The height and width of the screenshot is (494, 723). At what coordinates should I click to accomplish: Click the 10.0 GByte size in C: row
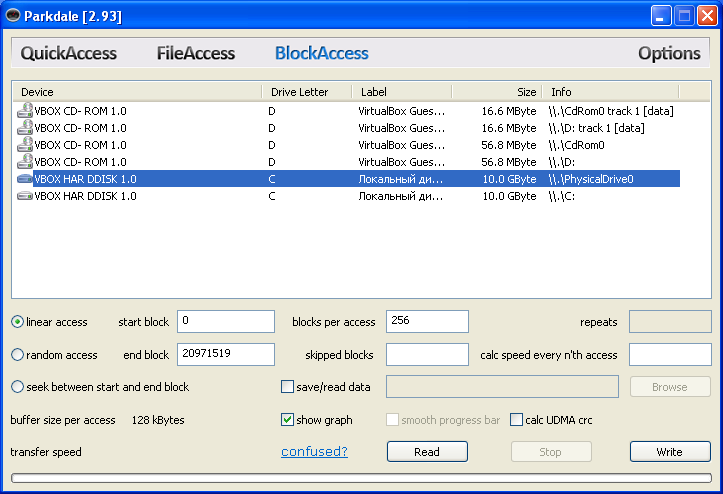click(x=510, y=196)
